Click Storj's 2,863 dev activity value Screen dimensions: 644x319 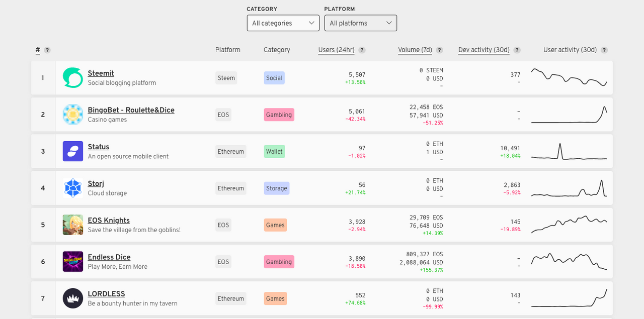click(512, 185)
